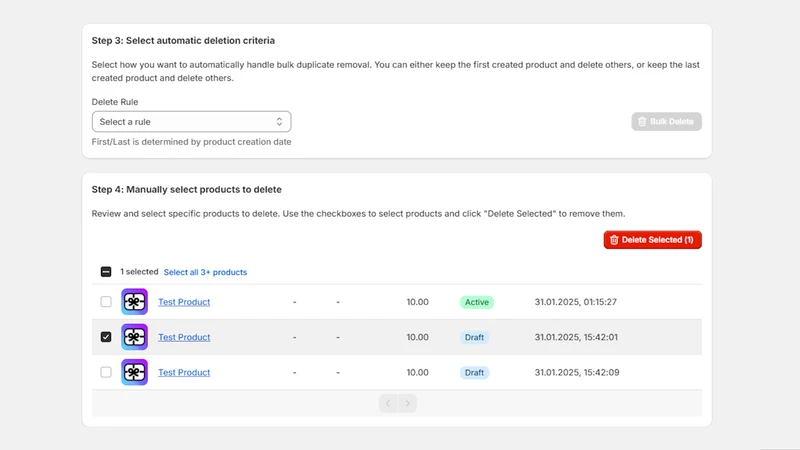Click Select all 3+ products link
Viewport: 800px width, 450px height.
(205, 272)
